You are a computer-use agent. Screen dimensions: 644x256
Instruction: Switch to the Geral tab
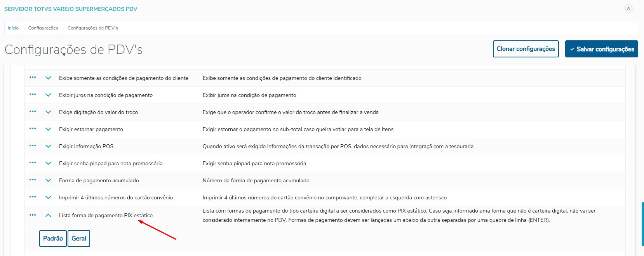(x=79, y=239)
